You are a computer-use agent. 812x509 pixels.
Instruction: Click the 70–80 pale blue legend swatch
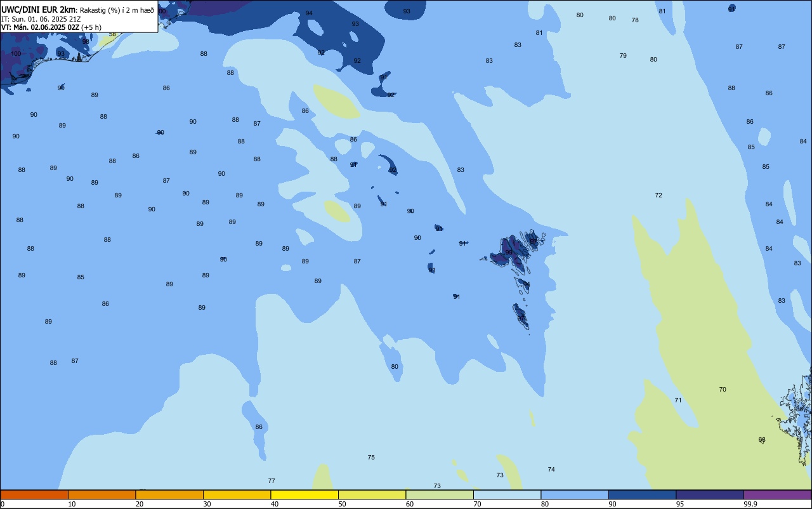click(x=507, y=494)
